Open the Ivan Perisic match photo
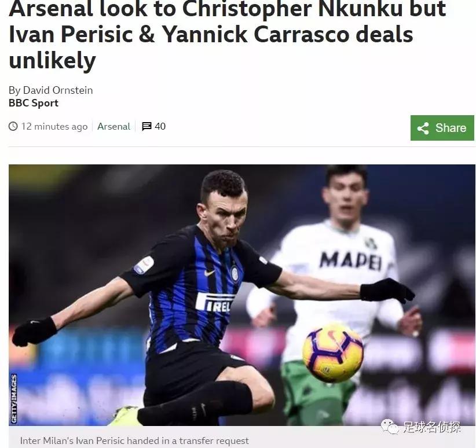 tap(241, 295)
